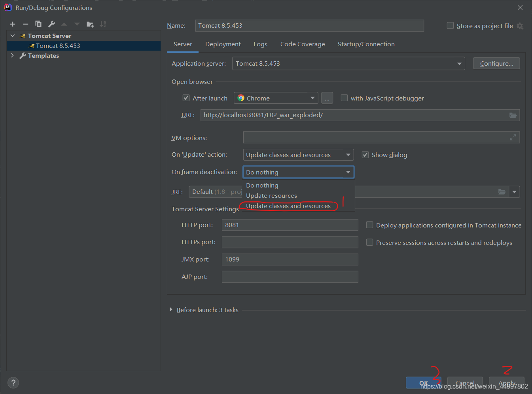Expand the VM options field icon
Screen dimensions: 532x394
pos(513,137)
